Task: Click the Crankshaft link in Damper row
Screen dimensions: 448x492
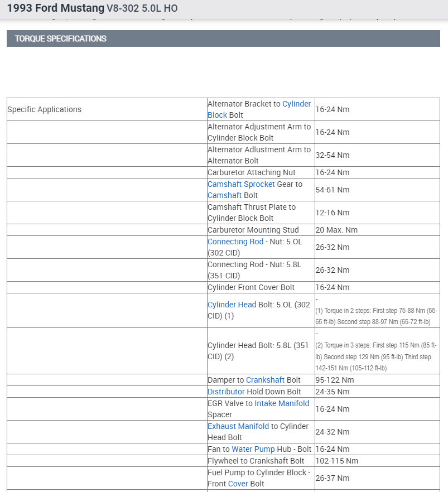Action: (265, 380)
